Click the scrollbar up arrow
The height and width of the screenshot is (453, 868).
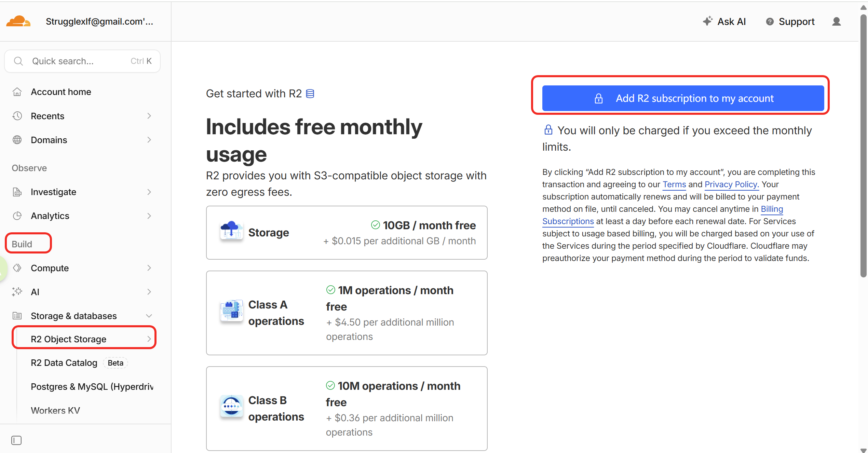pos(864,8)
